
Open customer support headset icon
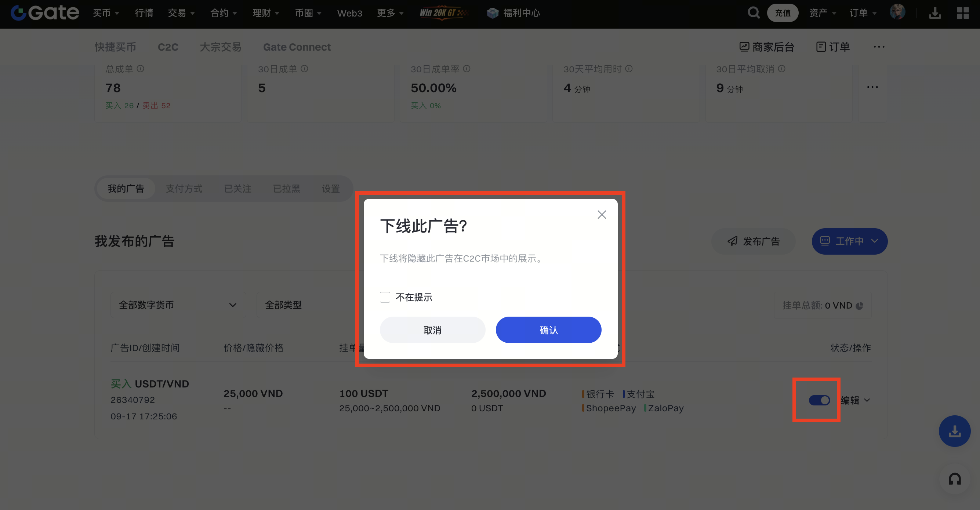[955, 479]
